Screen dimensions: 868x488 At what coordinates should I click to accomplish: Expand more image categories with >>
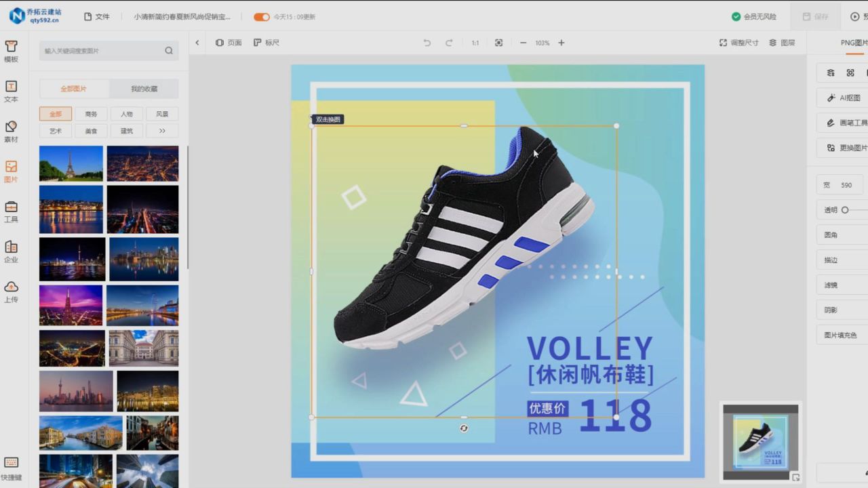click(162, 131)
